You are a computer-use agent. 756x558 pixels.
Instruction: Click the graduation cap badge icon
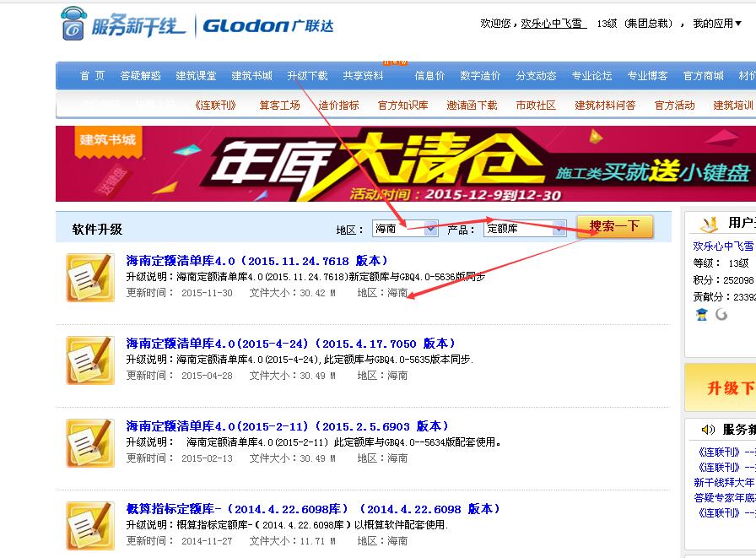click(702, 315)
